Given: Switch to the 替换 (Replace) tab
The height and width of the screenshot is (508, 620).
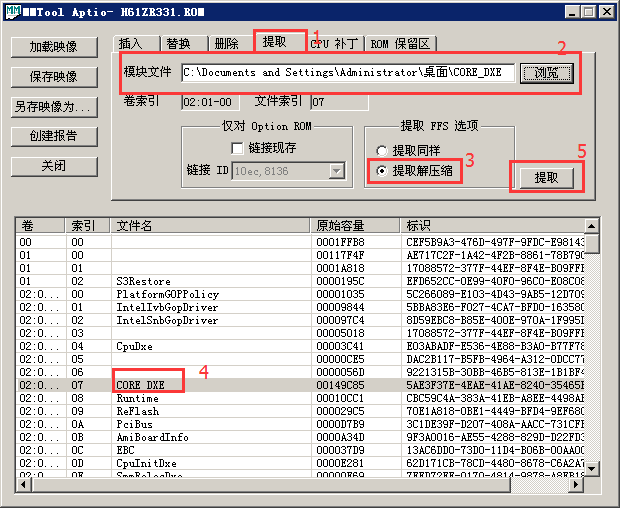Looking at the screenshot, I should pyautogui.click(x=184, y=43).
